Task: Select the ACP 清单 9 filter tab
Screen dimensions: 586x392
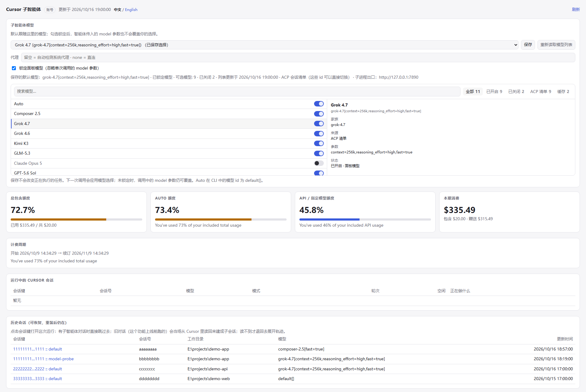Action: 541,92
